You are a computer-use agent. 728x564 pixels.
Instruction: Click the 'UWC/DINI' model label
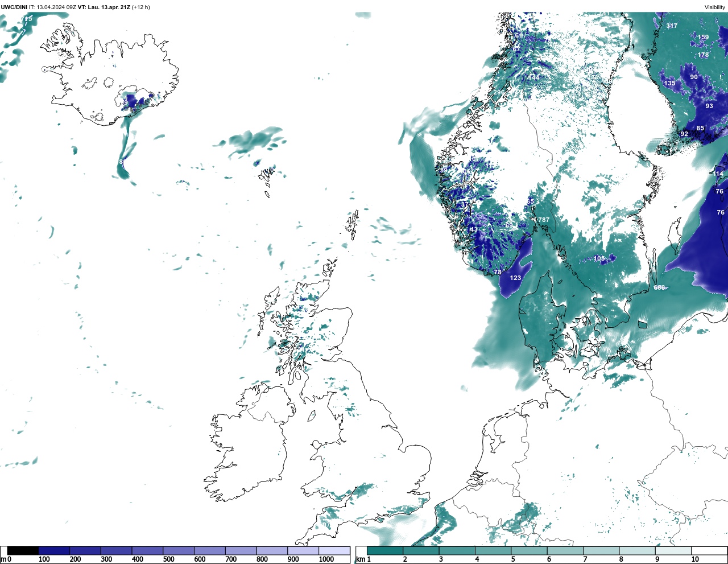14,7
